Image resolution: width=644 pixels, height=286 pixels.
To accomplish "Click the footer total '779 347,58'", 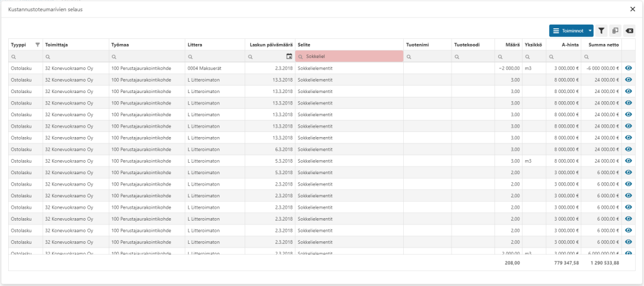I will pos(565,263).
